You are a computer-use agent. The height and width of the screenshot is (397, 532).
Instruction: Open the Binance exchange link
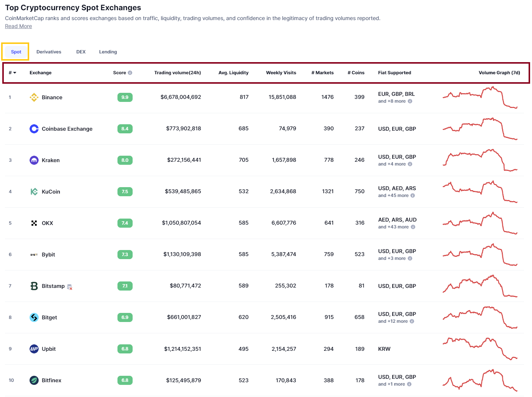tap(52, 97)
